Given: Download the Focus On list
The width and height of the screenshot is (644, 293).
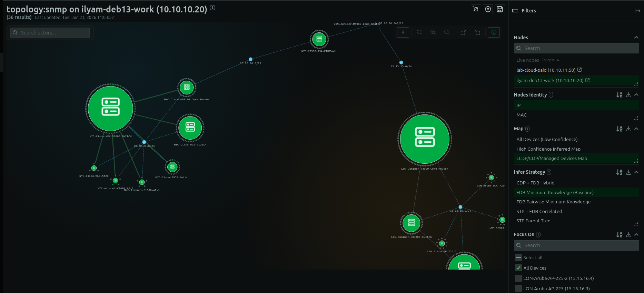Looking at the screenshot, I should (x=628, y=234).
